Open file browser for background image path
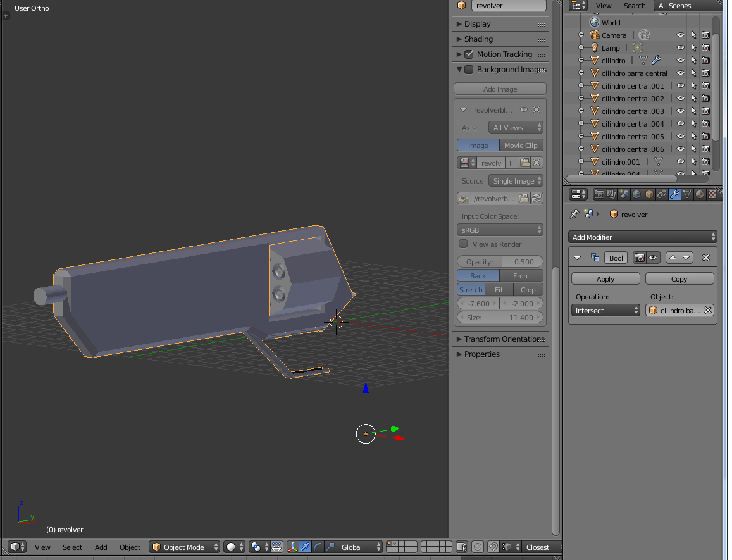Image resolution: width=732 pixels, height=560 pixels. [x=524, y=199]
